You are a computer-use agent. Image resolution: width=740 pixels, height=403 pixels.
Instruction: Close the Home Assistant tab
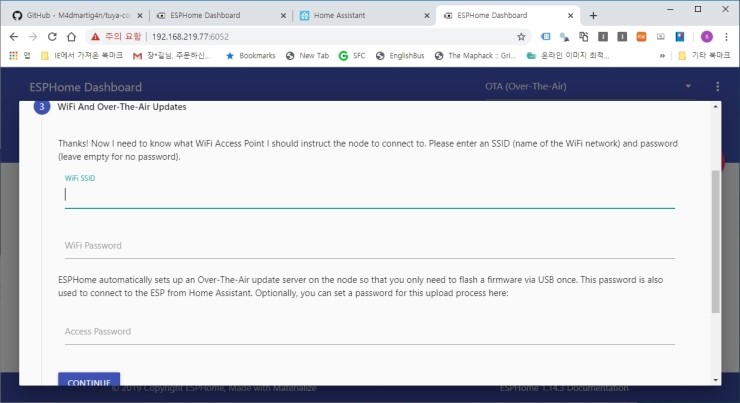[427, 16]
